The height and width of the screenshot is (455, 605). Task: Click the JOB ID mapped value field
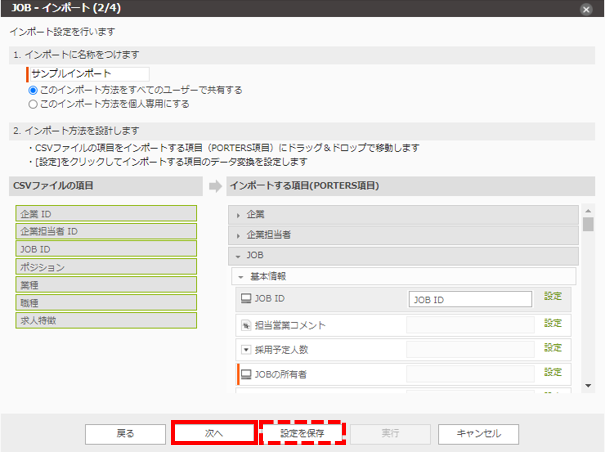point(470,299)
